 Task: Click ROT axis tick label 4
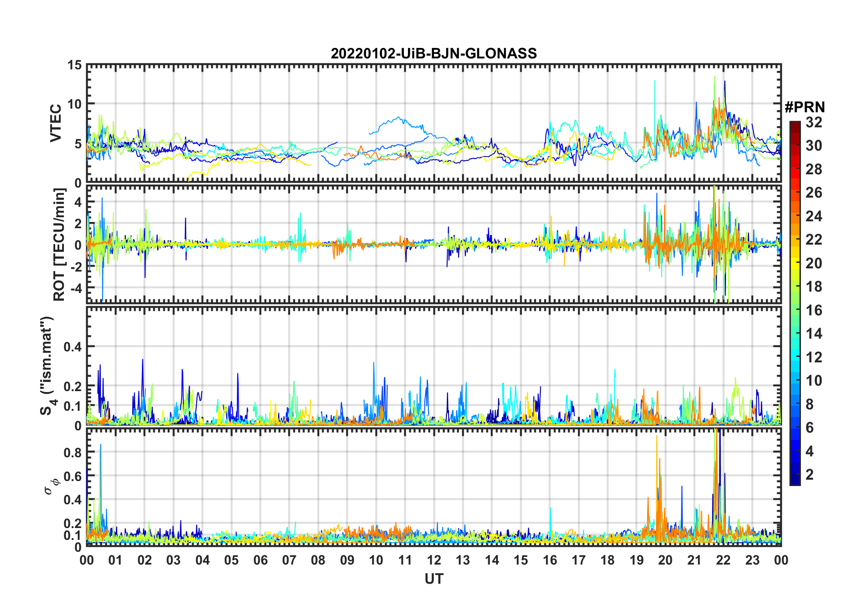point(78,202)
